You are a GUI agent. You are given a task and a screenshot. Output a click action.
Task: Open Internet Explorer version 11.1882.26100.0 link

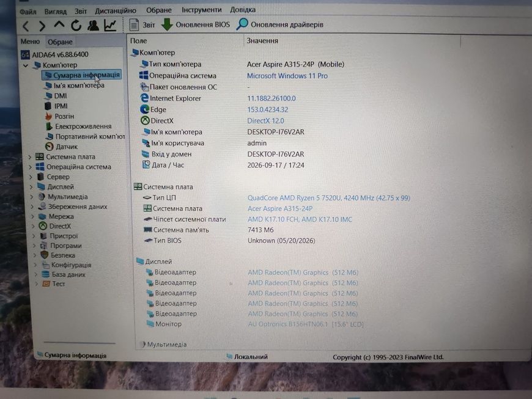click(x=272, y=98)
